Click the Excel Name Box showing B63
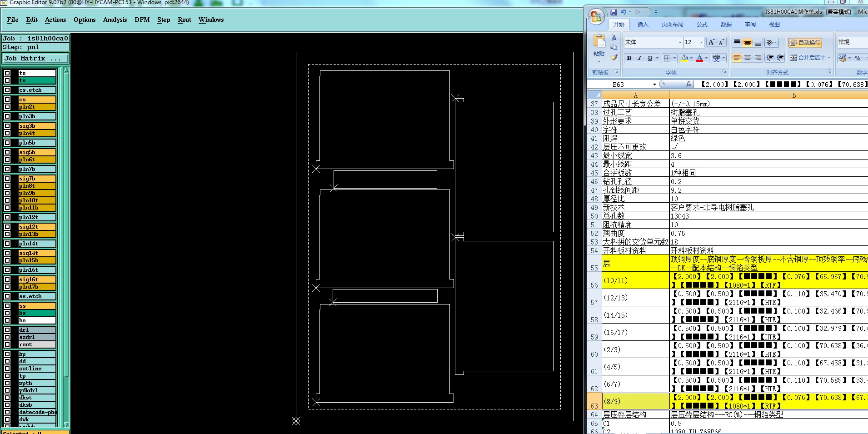The image size is (868, 434). 619,85
